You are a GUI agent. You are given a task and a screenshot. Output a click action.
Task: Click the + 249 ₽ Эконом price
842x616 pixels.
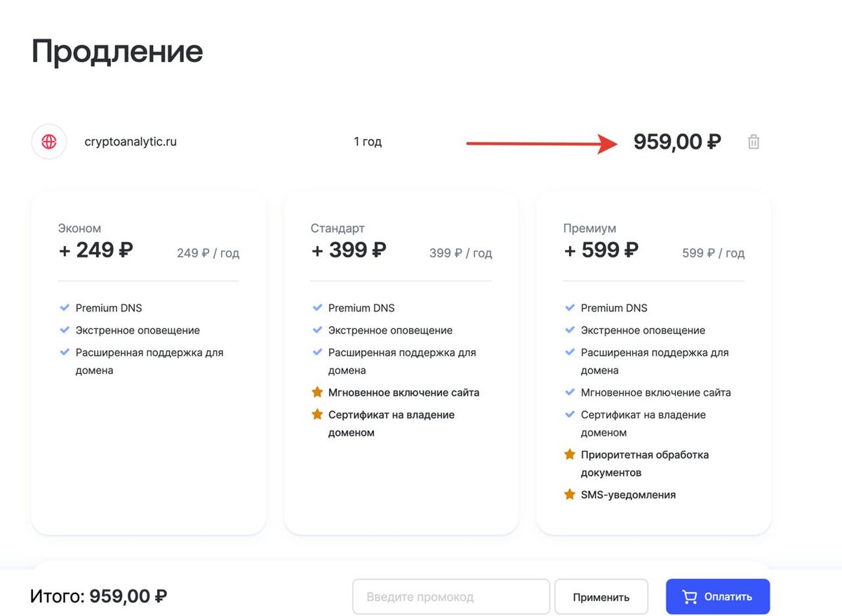click(x=95, y=250)
